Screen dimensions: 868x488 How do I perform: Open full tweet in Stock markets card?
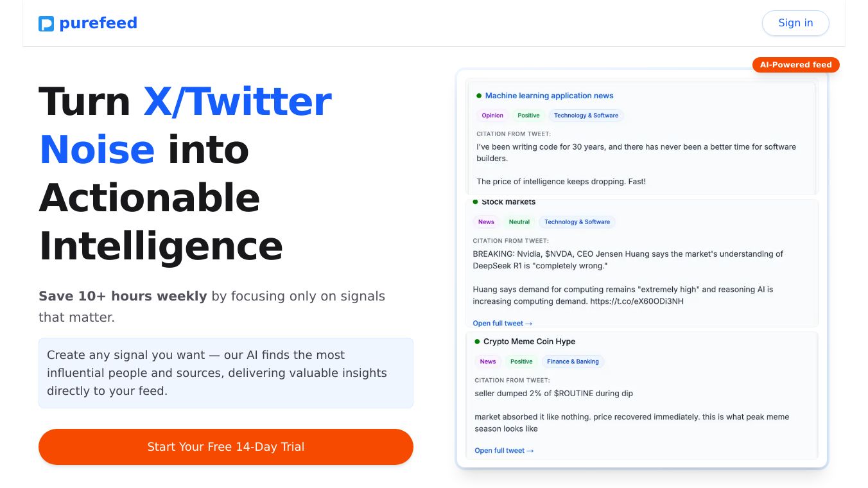[x=503, y=324]
